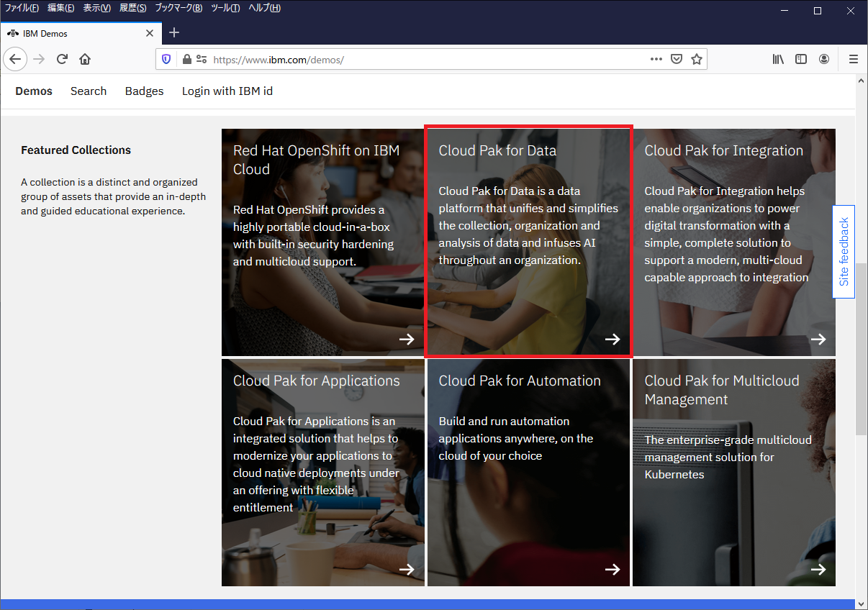
Task: Open the hamburger application menu
Action: (x=854, y=59)
